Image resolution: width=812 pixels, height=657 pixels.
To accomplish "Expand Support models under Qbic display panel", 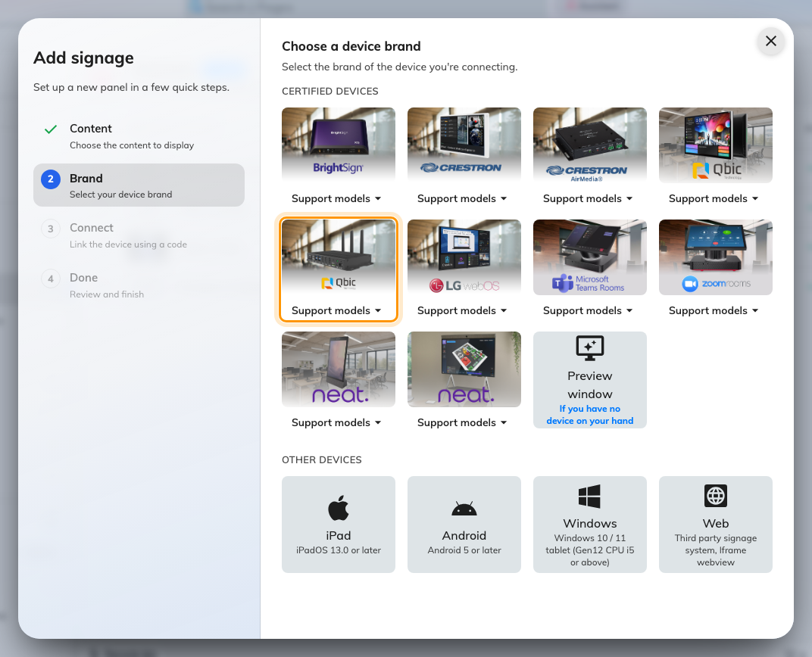I will click(714, 198).
